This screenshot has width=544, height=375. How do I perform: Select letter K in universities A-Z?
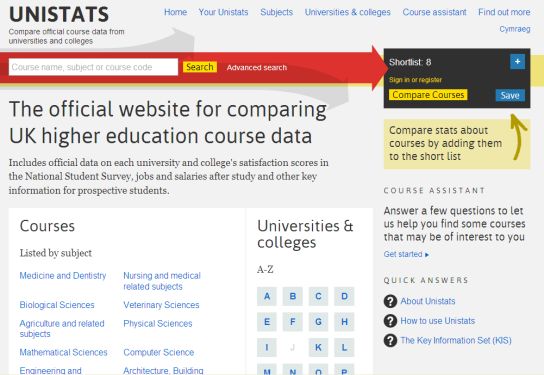[318, 347]
